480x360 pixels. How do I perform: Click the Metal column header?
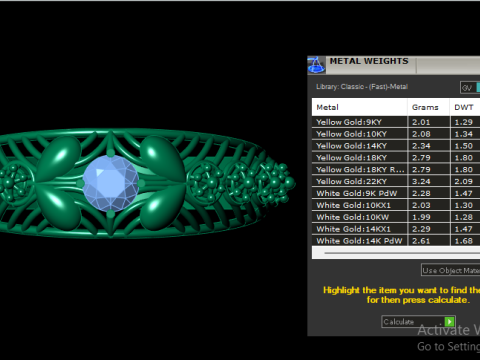click(360, 107)
